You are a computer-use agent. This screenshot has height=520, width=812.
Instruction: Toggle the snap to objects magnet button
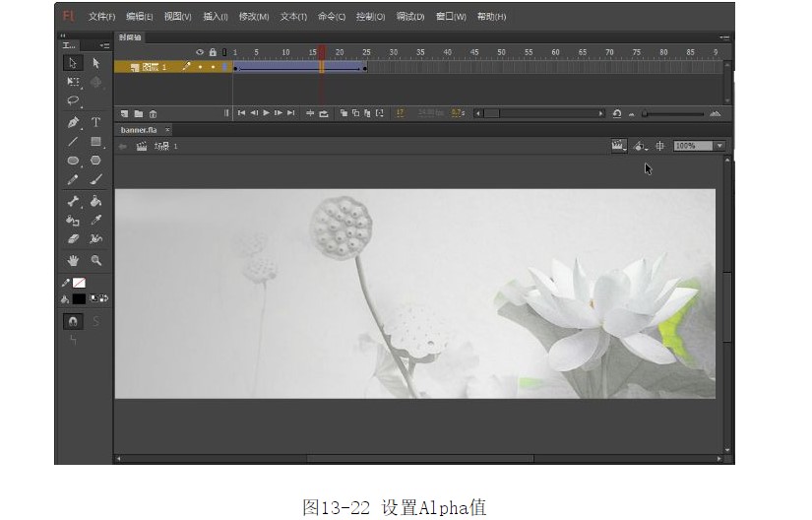[73, 321]
